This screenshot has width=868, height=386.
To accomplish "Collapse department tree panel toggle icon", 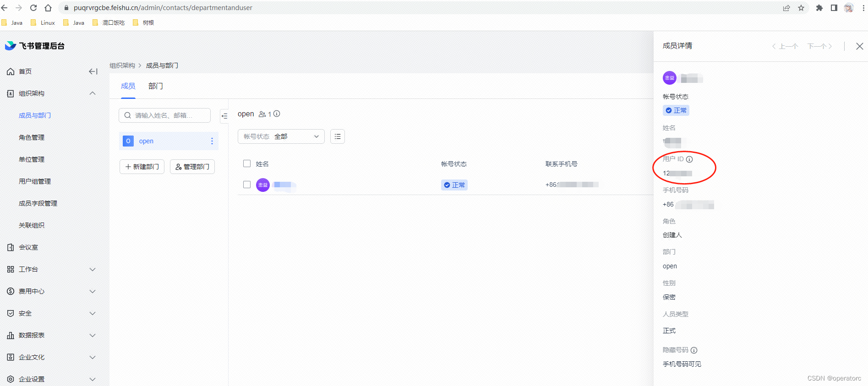I will tap(224, 116).
